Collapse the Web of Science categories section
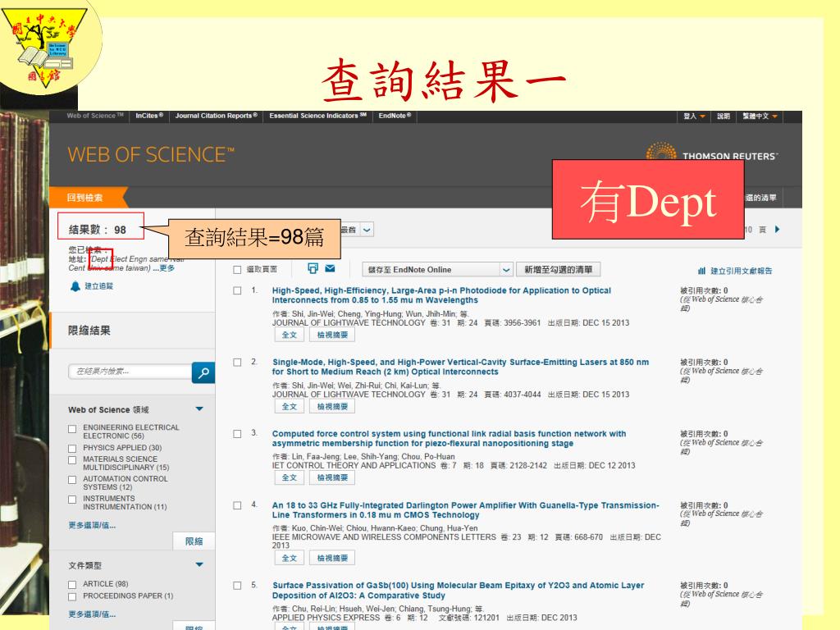 click(x=199, y=409)
